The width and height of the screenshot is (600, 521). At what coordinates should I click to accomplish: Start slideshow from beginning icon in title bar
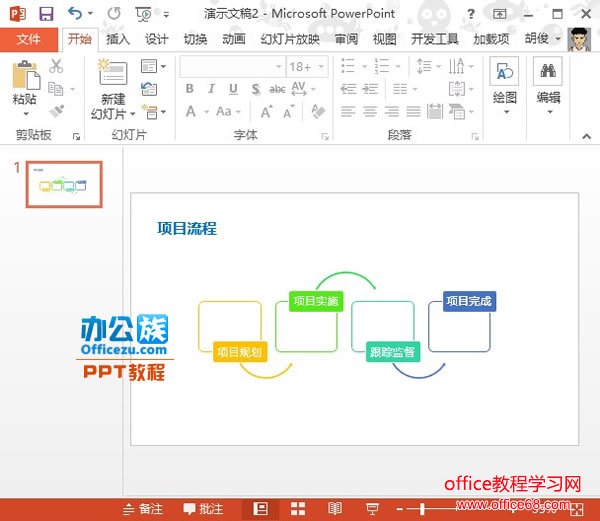tap(143, 14)
